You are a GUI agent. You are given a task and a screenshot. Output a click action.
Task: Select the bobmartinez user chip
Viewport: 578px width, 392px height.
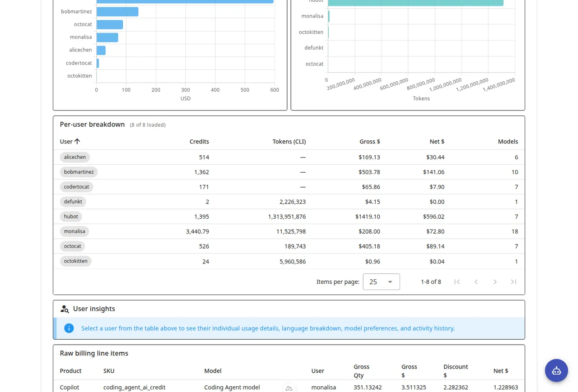point(79,172)
